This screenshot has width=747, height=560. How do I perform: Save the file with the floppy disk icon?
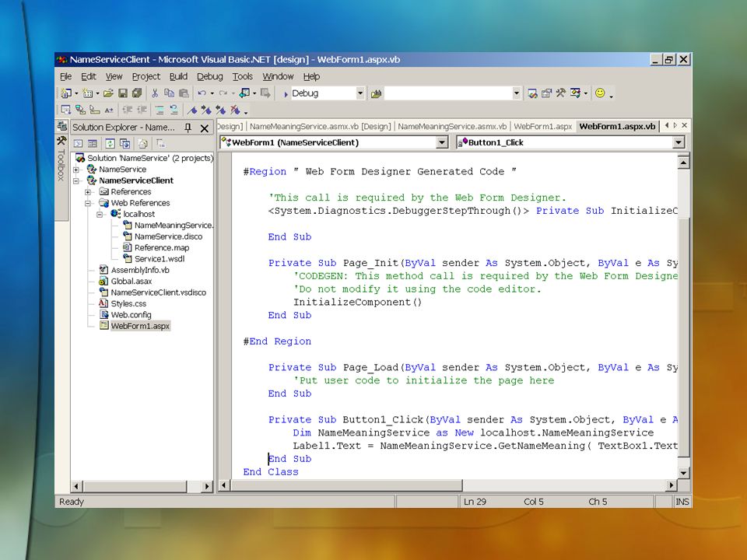pos(122,93)
